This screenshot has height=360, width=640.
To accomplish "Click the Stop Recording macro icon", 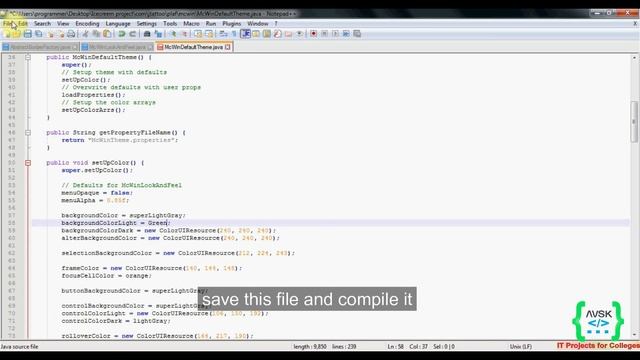I will (324, 34).
